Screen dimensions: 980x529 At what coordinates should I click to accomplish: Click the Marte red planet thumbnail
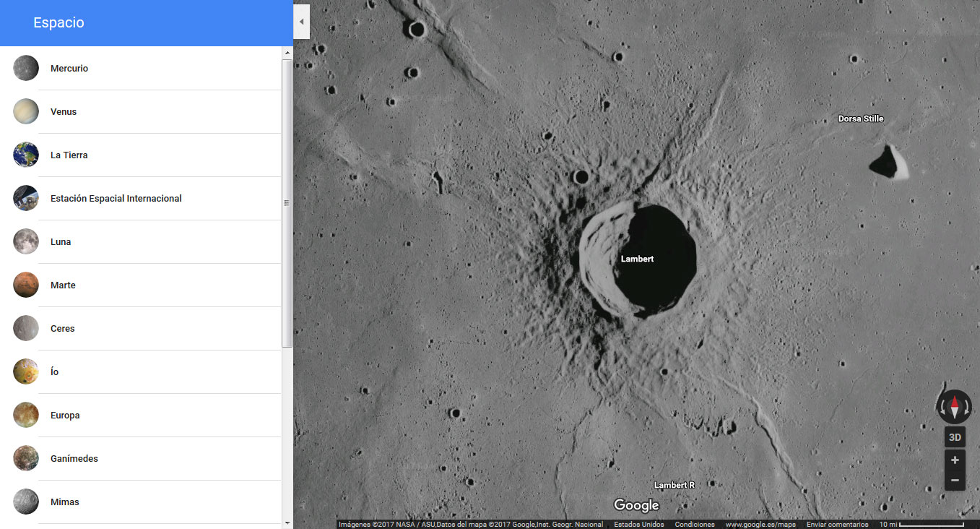click(26, 285)
